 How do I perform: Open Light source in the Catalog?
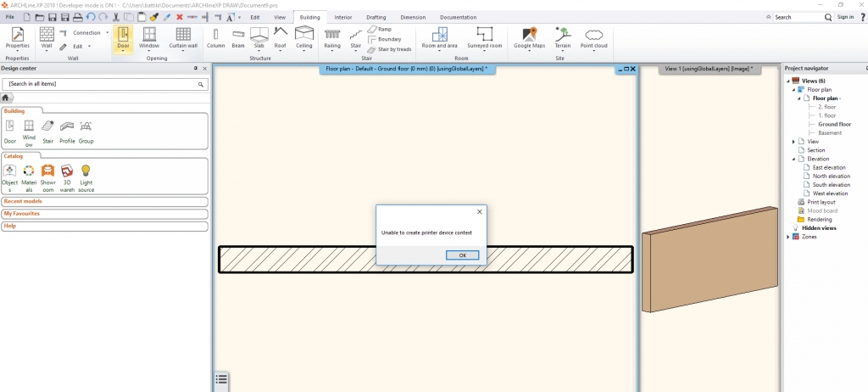pyautogui.click(x=86, y=176)
